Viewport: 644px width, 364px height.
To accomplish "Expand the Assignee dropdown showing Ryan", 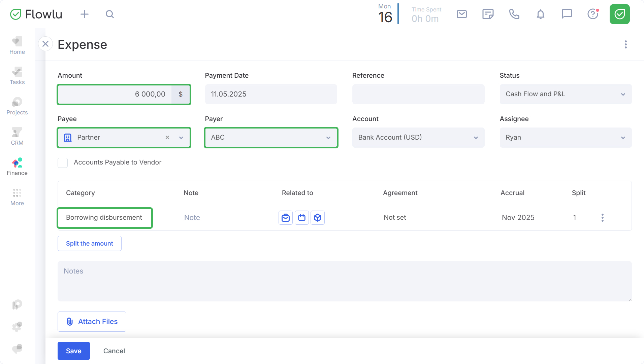I will pyautogui.click(x=565, y=138).
